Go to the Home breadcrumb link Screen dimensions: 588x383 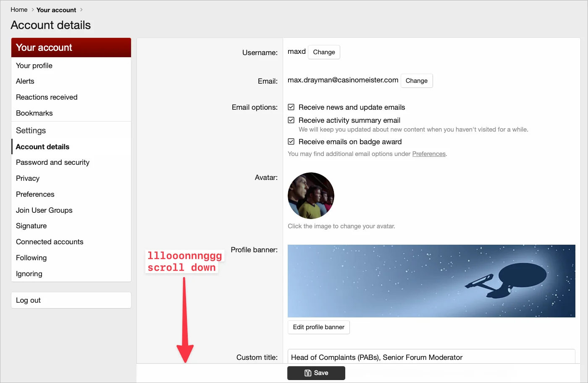click(19, 10)
